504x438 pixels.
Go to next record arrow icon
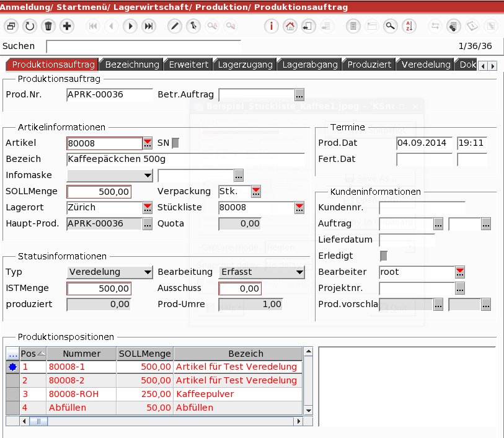coord(130,26)
